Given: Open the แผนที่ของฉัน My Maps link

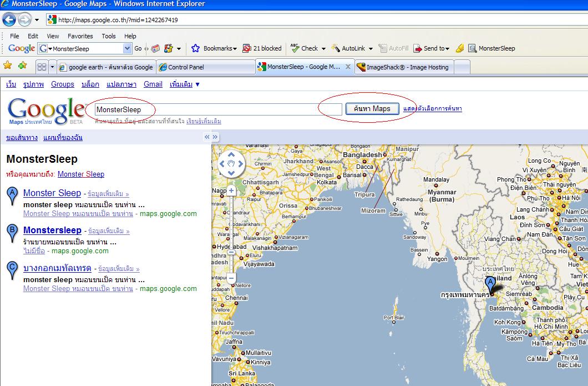Looking at the screenshot, I should point(63,137).
